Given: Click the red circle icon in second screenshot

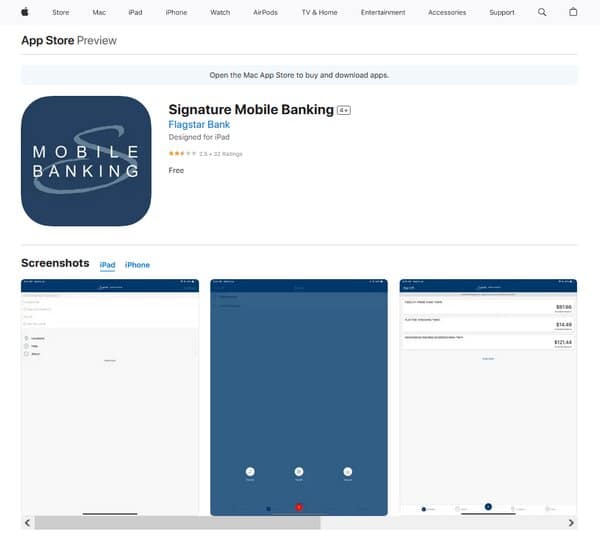Looking at the screenshot, I should [299, 507].
